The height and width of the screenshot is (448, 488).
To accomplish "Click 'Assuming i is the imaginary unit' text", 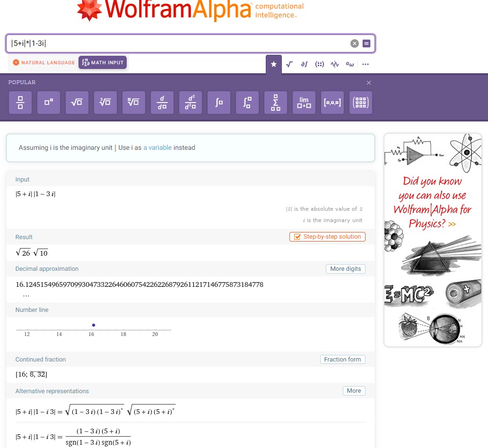I will (x=65, y=148).
